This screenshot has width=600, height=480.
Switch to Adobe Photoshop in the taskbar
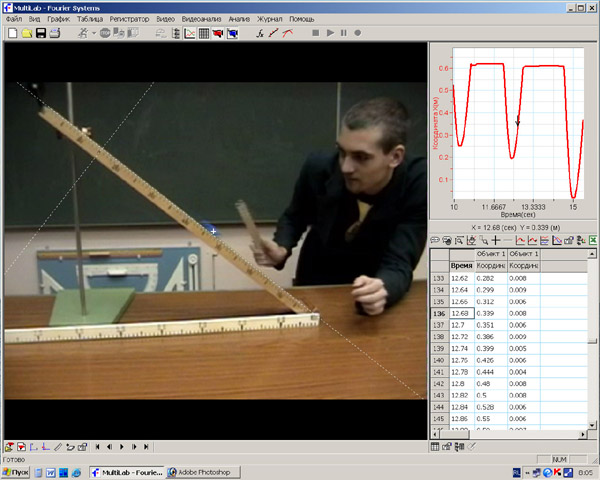click(x=203, y=473)
